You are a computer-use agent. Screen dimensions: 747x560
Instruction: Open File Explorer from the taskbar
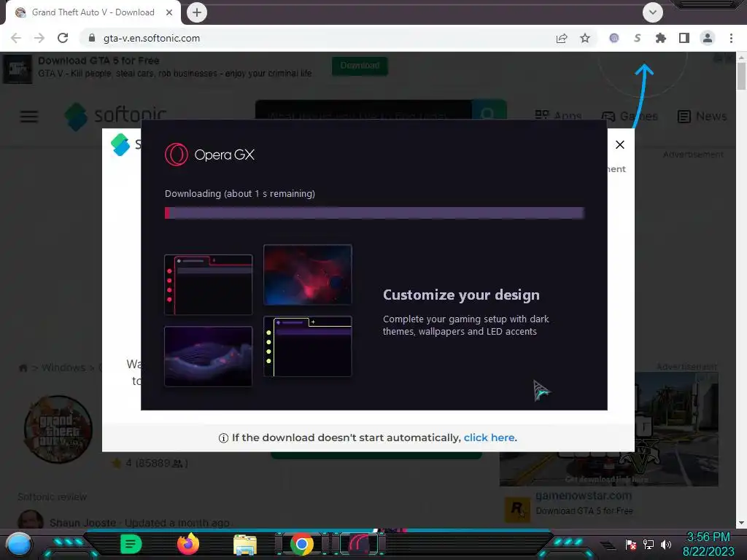[x=245, y=545]
